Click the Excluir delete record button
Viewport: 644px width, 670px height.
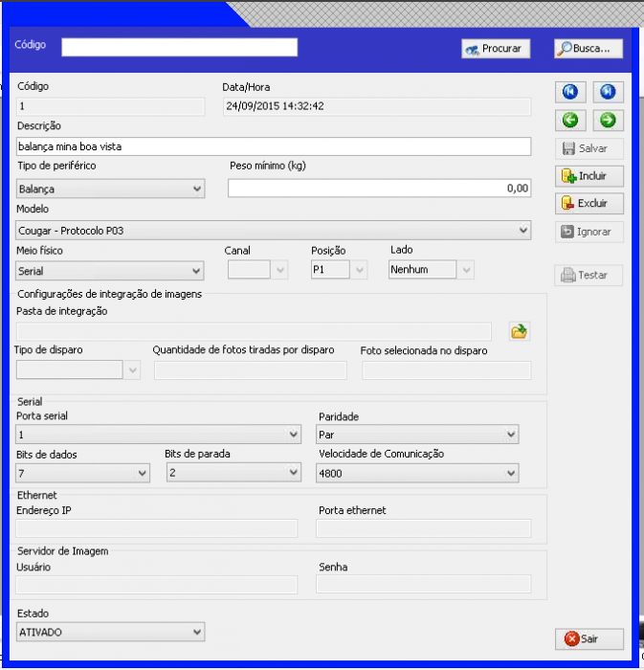pyautogui.click(x=588, y=203)
